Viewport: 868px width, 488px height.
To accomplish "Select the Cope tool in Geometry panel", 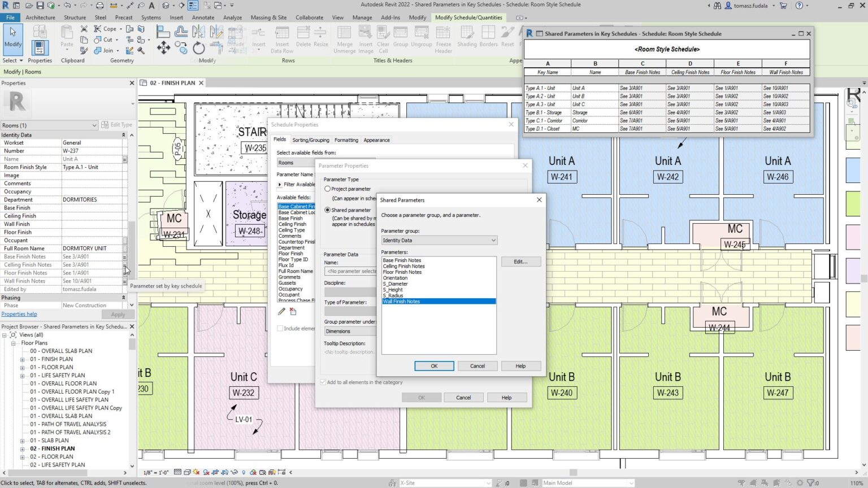I will [x=108, y=29].
